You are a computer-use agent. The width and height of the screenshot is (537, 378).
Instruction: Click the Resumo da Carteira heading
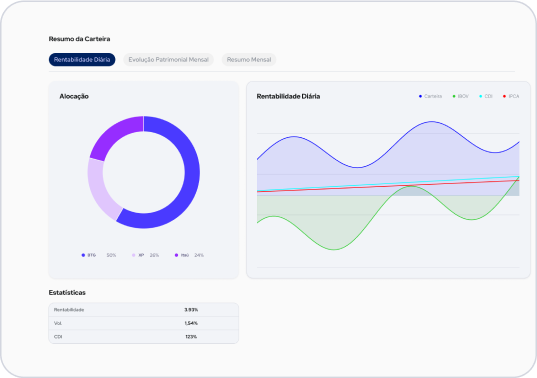79,39
